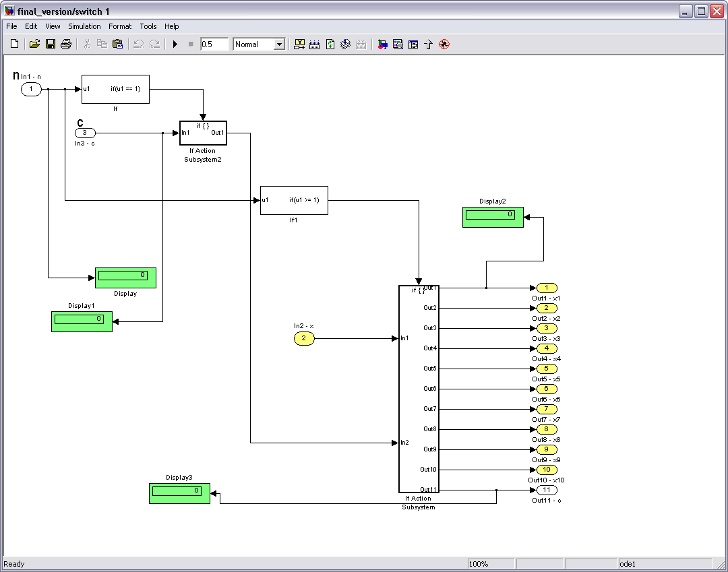728x572 pixels.
Task: Select the Out11 - c output port
Action: [547, 490]
